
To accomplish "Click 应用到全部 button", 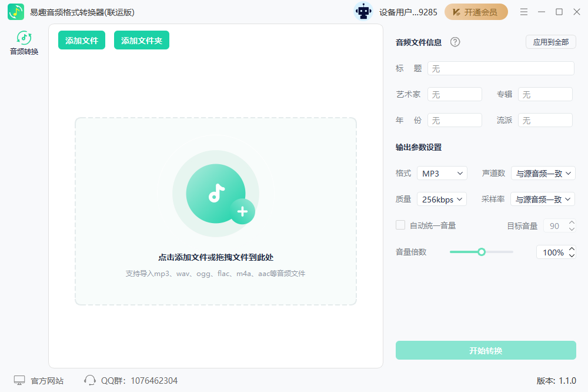I will [x=550, y=42].
